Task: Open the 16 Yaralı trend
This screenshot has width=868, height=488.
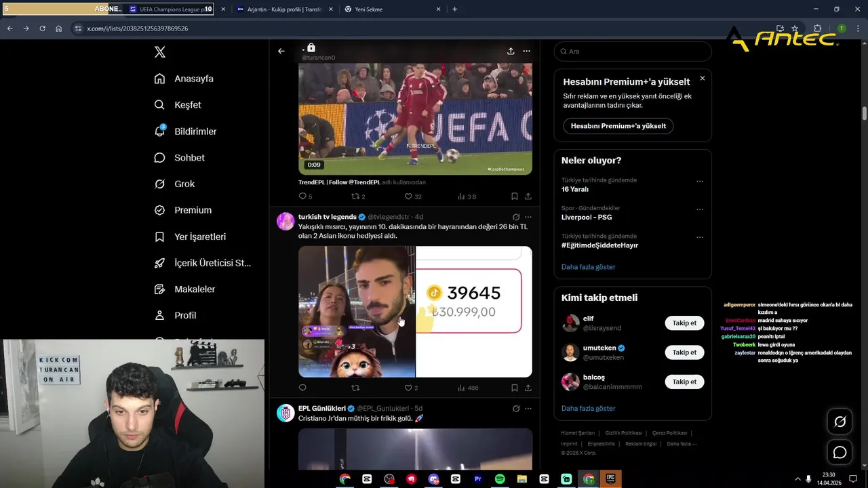Action: tap(575, 190)
